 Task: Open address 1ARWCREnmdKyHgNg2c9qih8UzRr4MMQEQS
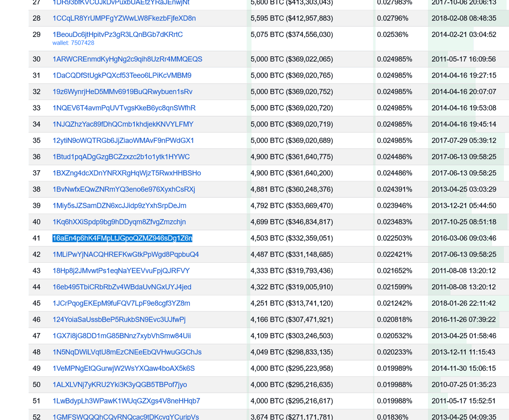tap(127, 59)
